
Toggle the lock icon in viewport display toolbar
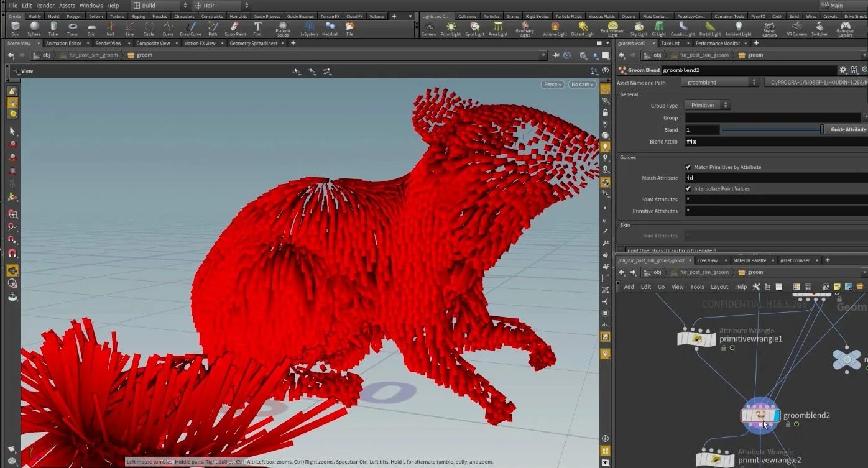point(605,112)
